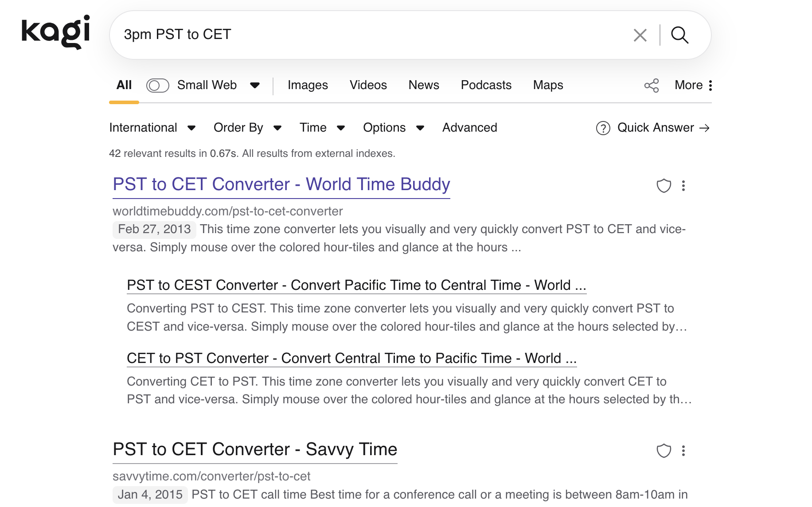Open the Time filter dropdown
Image resolution: width=812 pixels, height=507 pixels.
coord(322,128)
